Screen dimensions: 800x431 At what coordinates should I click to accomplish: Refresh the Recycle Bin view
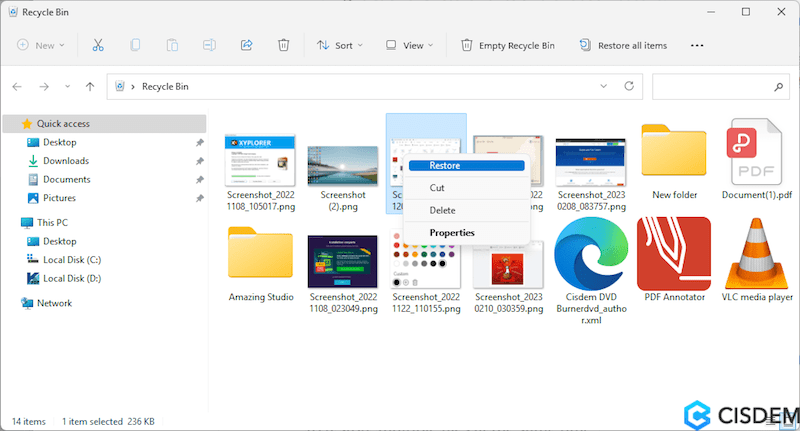pos(629,86)
